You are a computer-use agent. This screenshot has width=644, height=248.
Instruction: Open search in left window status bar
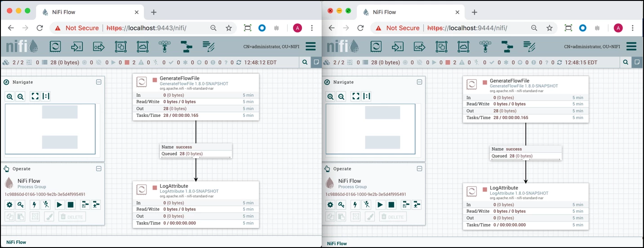point(305,62)
